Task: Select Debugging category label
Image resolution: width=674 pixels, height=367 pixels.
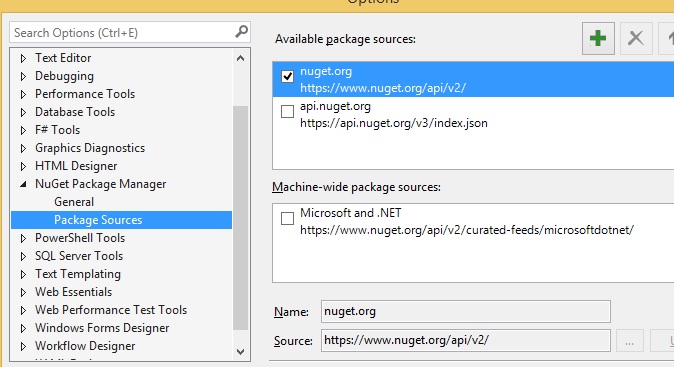Action: tap(64, 76)
